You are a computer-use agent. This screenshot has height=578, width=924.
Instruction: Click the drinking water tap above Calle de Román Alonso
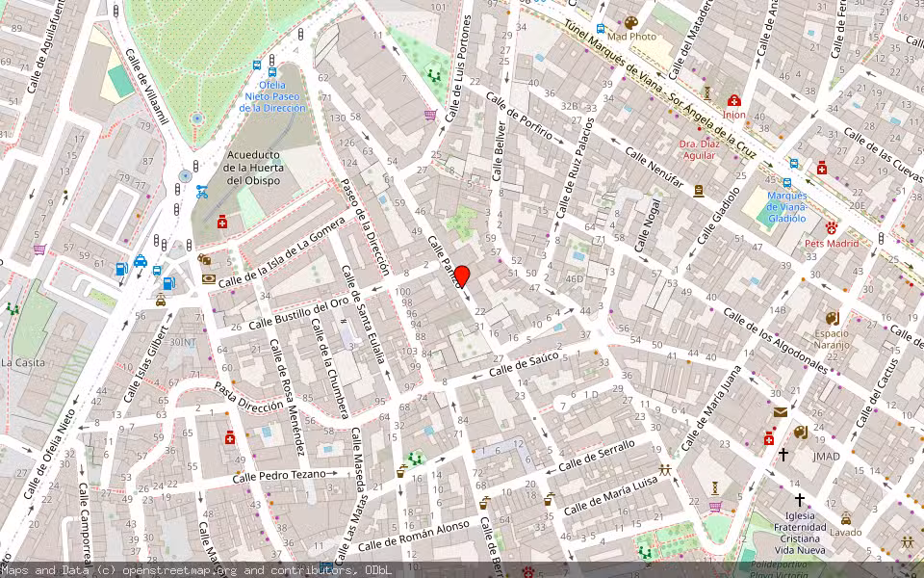(x=484, y=503)
